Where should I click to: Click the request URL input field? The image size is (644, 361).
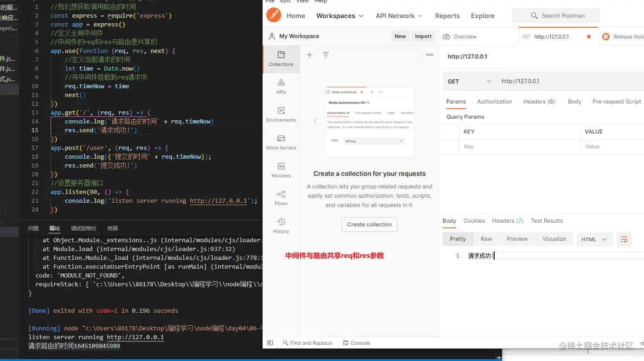point(570,81)
